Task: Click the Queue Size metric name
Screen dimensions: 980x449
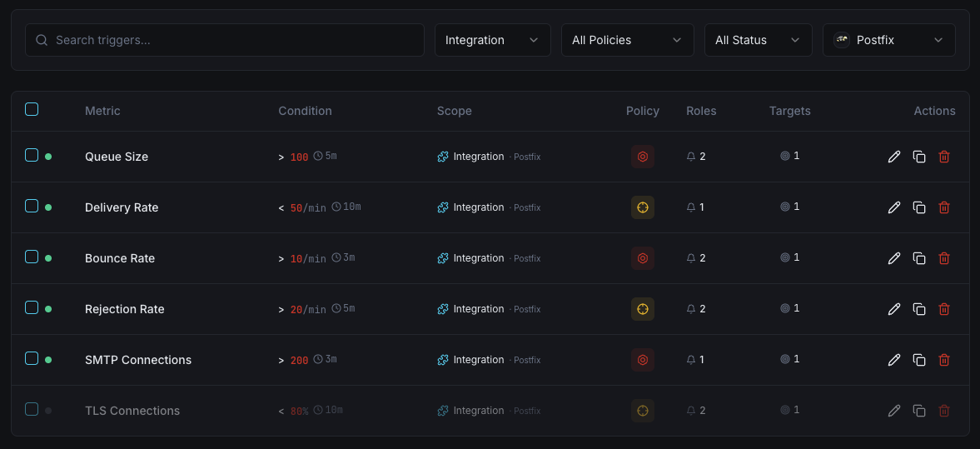Action: (117, 157)
